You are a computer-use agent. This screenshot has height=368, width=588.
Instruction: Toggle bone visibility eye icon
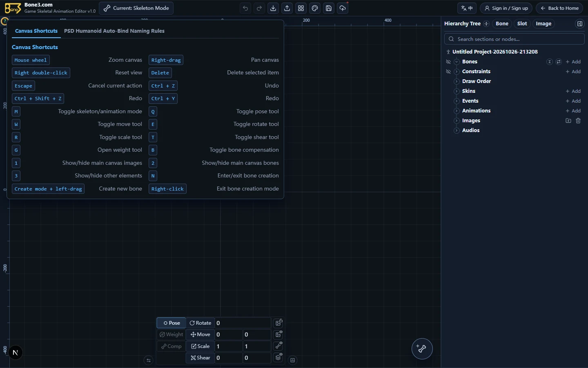click(278, 346)
